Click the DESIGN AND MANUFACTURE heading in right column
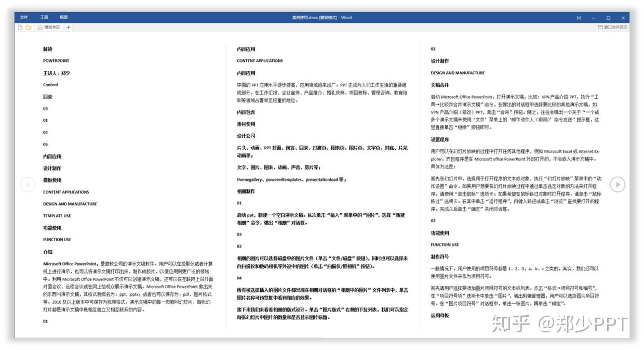This screenshot has width=644, height=350. [x=458, y=73]
